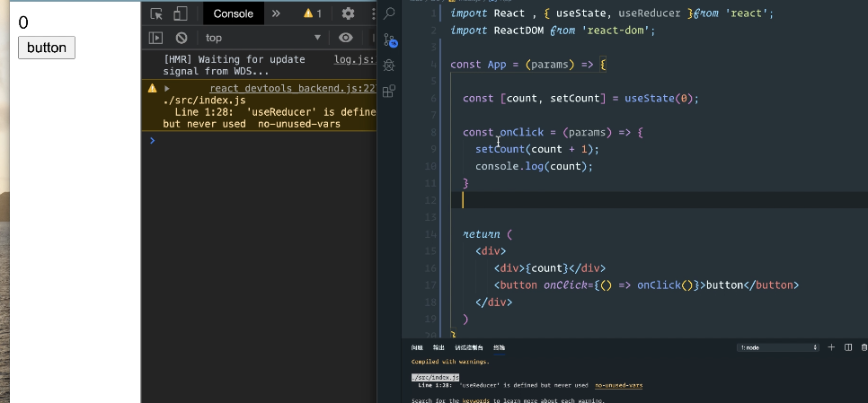868x403 pixels.
Task: Click line number 6 in editor gutter
Action: pos(433,99)
